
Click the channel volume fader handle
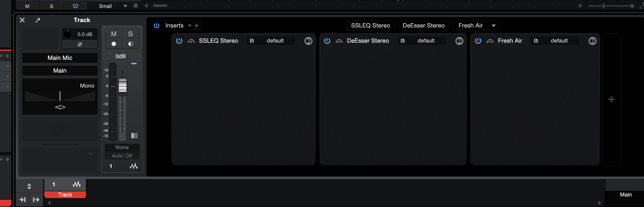[122, 86]
